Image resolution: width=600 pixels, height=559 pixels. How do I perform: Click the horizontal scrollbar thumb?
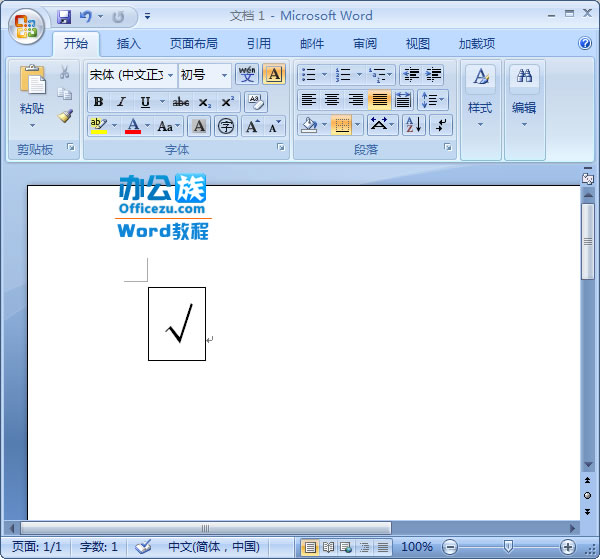(206, 528)
